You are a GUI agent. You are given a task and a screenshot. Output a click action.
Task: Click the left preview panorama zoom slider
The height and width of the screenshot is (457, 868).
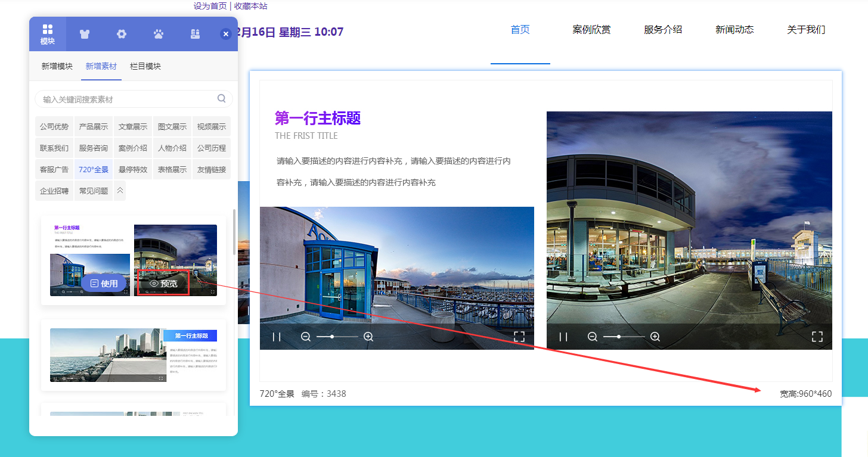(x=337, y=337)
